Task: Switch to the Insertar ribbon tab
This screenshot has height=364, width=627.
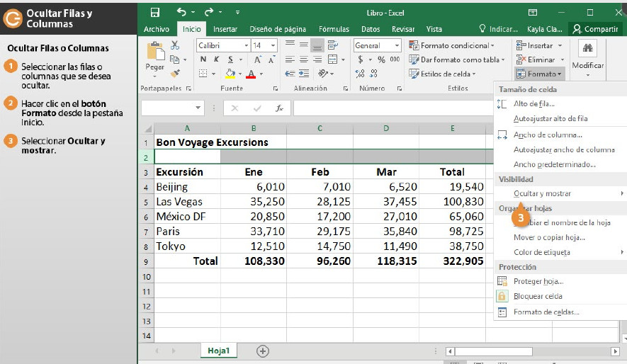Action: pos(225,29)
